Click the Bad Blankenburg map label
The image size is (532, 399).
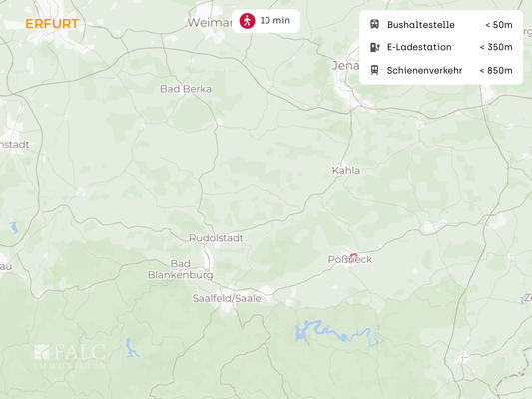click(180, 269)
